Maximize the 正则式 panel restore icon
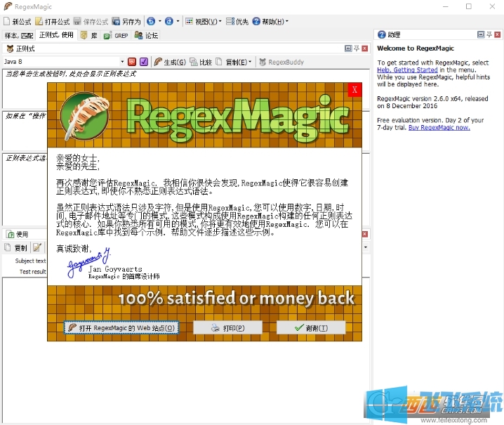Screen dimensions: 504x425 [348, 48]
